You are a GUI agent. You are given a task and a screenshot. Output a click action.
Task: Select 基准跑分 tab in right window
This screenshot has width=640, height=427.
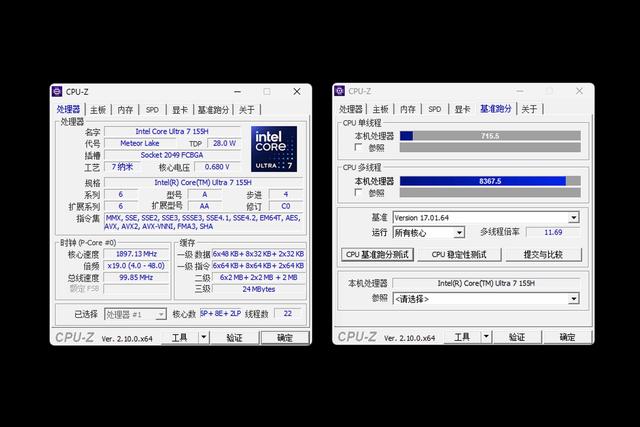[x=496, y=109]
